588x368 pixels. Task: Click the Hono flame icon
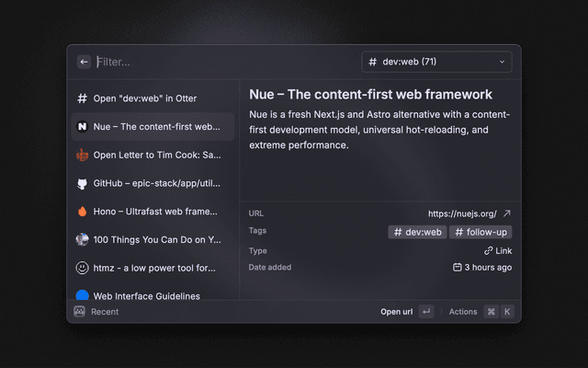point(82,212)
